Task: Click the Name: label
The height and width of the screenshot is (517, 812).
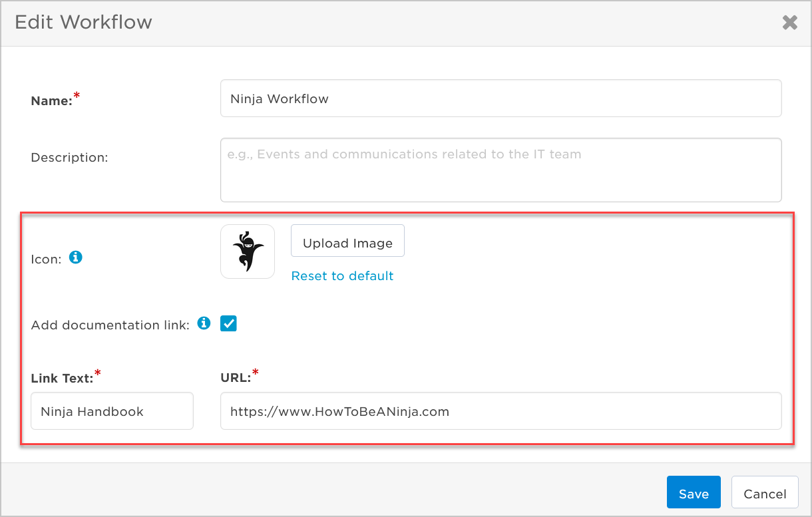Action: (x=51, y=101)
